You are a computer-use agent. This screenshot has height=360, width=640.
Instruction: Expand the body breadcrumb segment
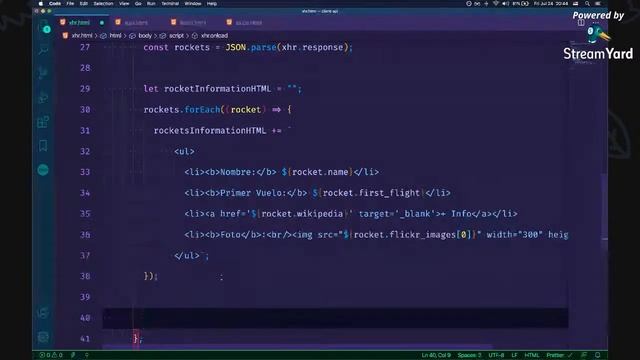(144, 36)
